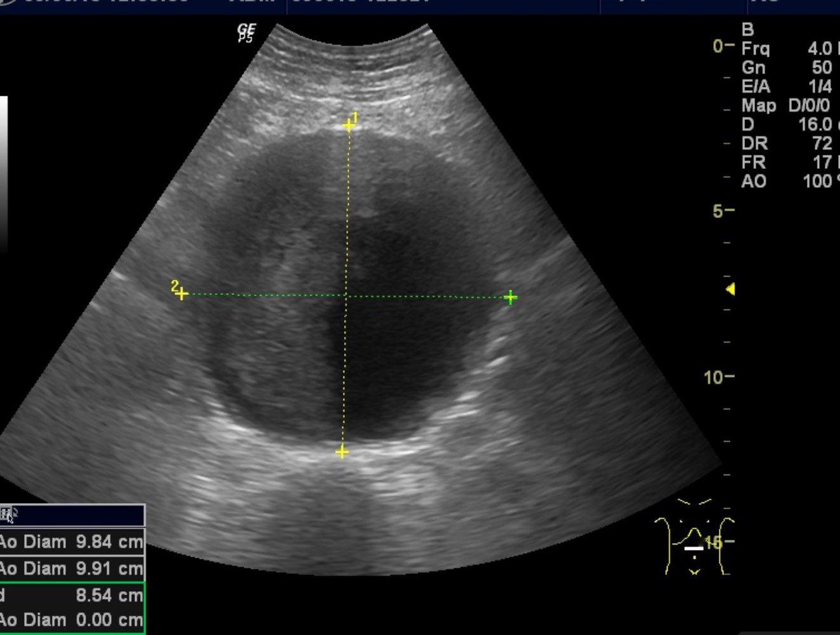The height and width of the screenshot is (635, 840).
Task: Click the grayscale bar on left edge
Action: point(4,171)
